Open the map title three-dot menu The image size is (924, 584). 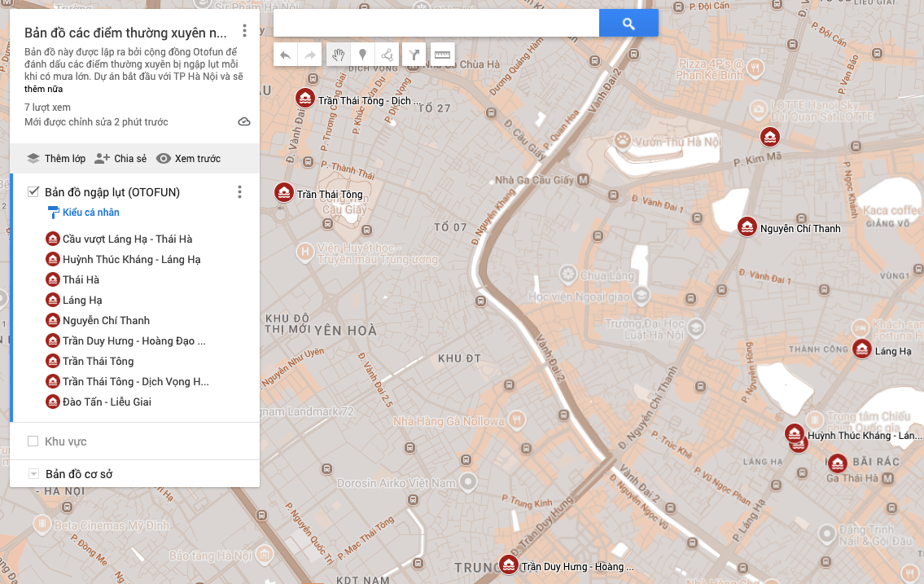click(x=244, y=32)
